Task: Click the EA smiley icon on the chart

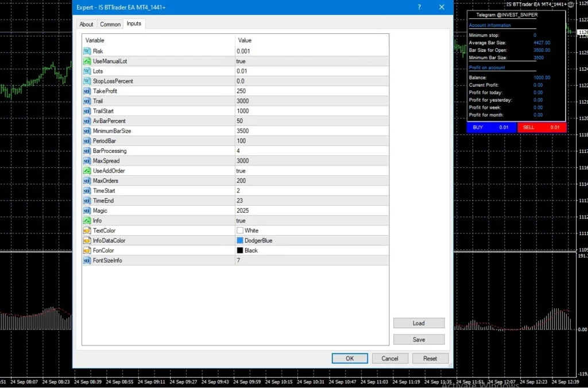Action: coord(571,5)
